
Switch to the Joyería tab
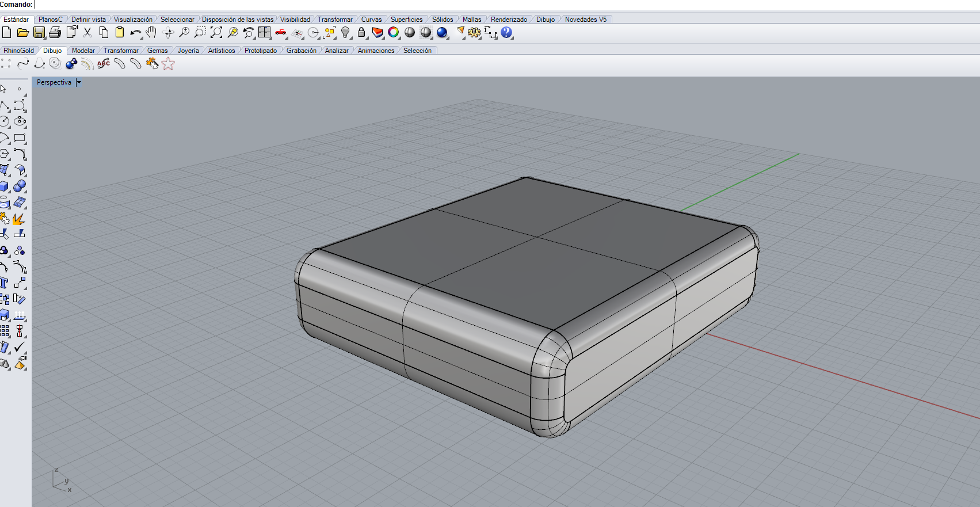[x=188, y=51]
